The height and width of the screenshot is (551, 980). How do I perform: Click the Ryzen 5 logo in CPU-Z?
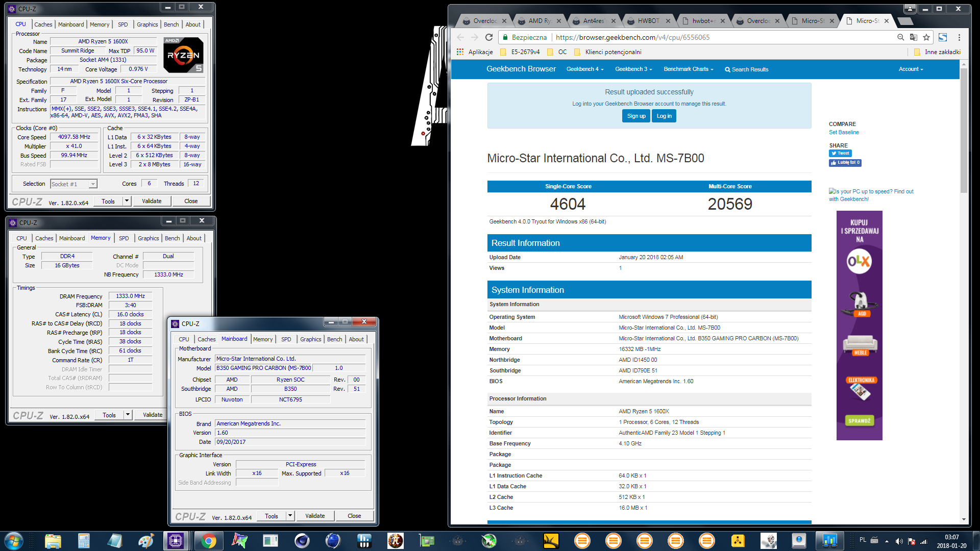click(x=183, y=55)
